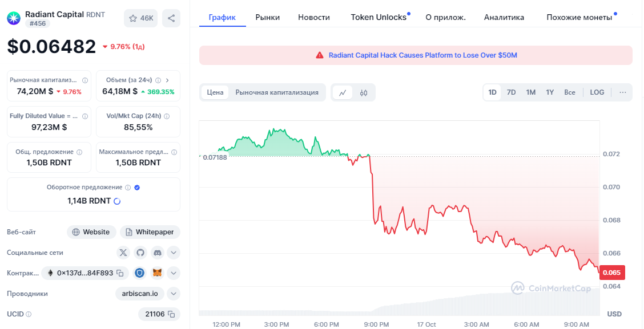Copy the contract address 0x137d...84F893
The image size is (644, 329).
(120, 273)
